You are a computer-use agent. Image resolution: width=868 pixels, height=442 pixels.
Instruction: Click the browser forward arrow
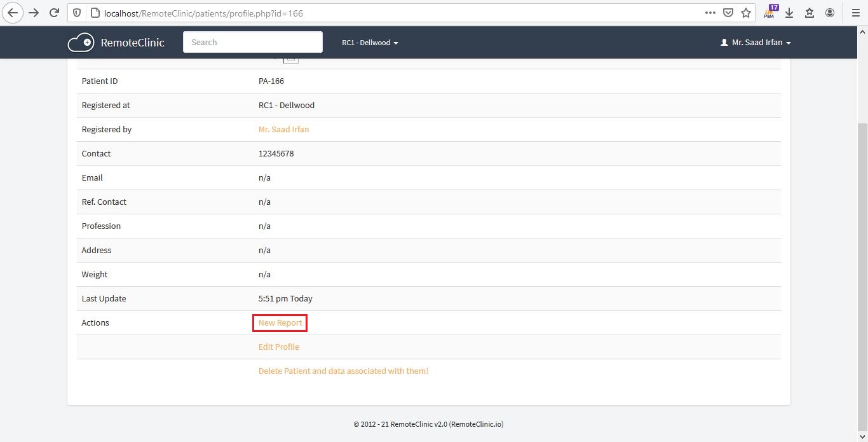[x=34, y=13]
